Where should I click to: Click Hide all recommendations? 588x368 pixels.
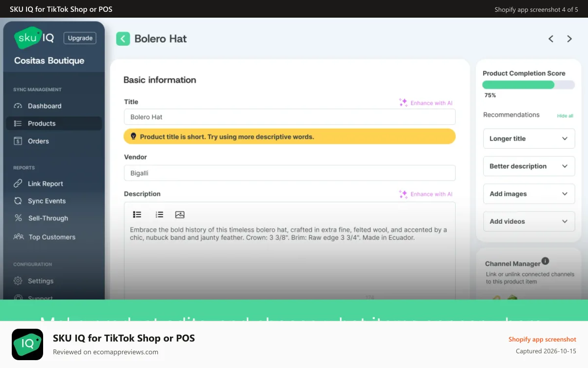coord(565,116)
